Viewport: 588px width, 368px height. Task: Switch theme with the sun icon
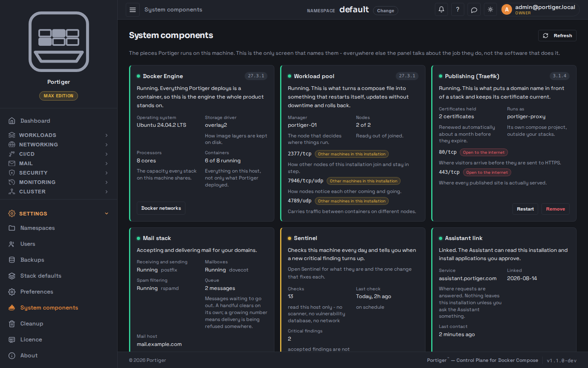click(490, 10)
